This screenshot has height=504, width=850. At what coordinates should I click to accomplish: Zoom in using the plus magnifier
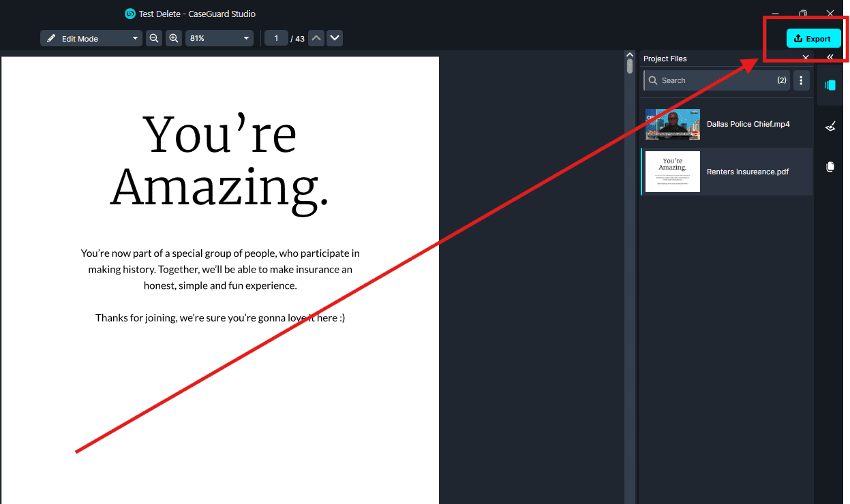click(x=174, y=39)
